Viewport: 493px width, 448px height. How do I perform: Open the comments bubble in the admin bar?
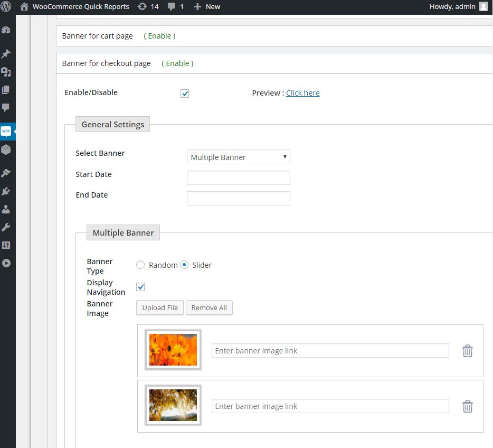(172, 7)
